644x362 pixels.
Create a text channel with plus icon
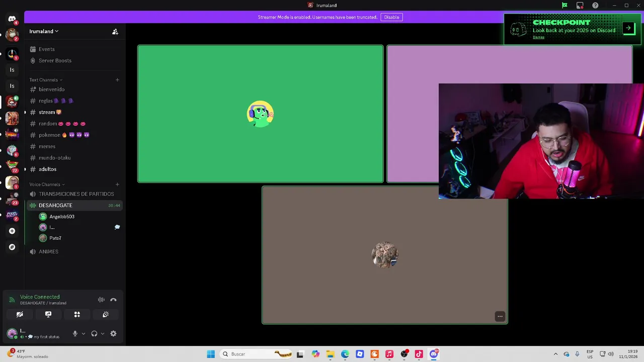[x=117, y=80]
